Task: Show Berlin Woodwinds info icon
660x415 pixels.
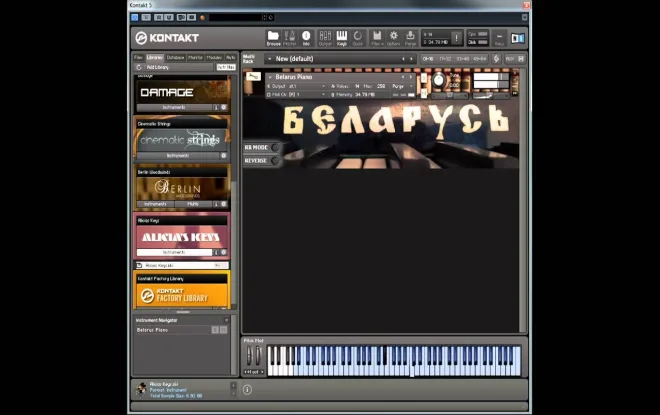Action: pyautogui.click(x=216, y=204)
